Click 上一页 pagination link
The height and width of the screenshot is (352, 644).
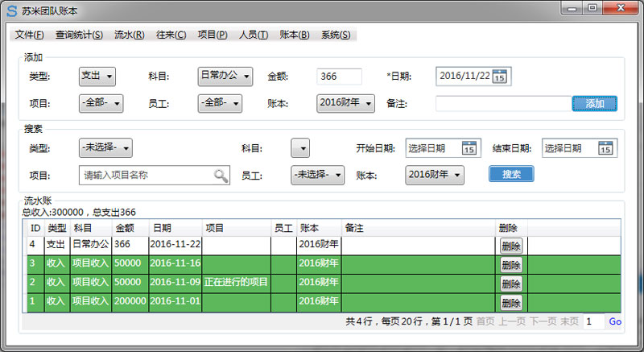pyautogui.click(x=512, y=321)
